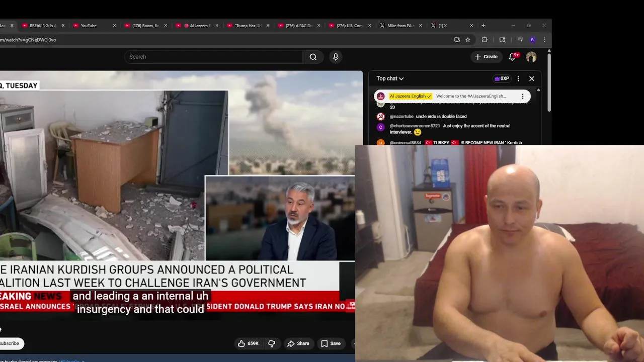The image size is (644, 362).
Task: Click the YouTube search magnifier button
Action: 313,57
